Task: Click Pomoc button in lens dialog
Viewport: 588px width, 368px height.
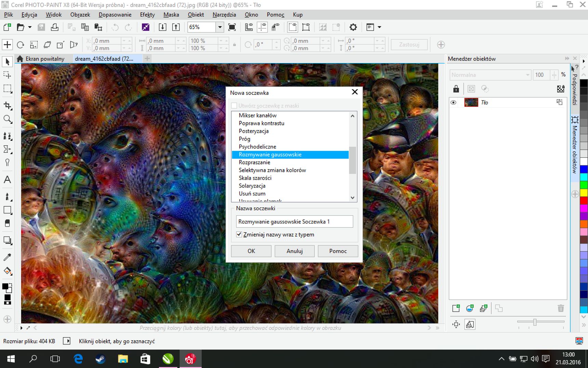Action: (x=338, y=251)
